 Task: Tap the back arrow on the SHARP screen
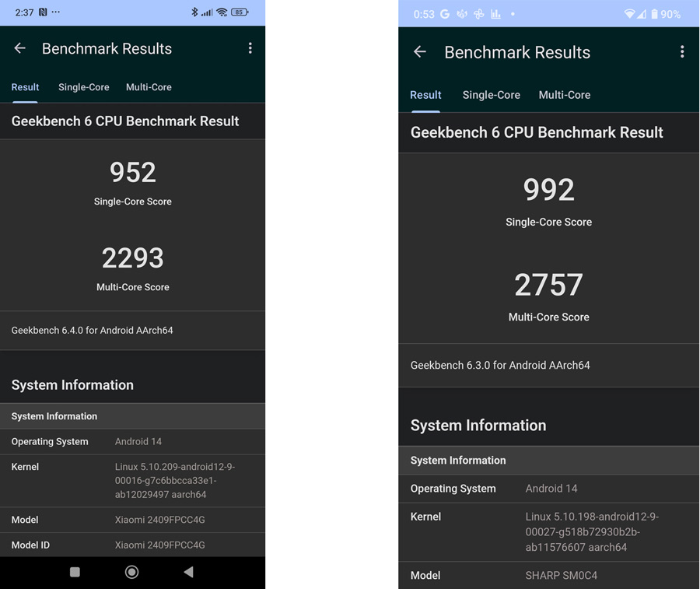pyautogui.click(x=420, y=52)
